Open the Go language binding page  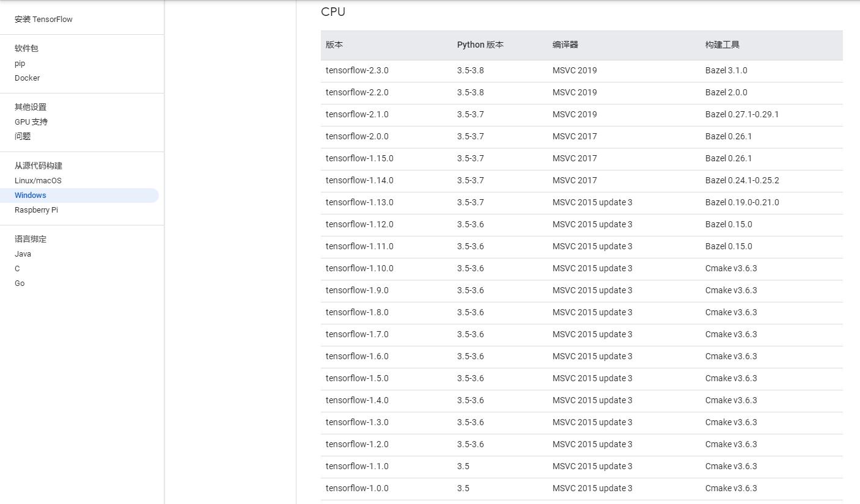[20, 283]
